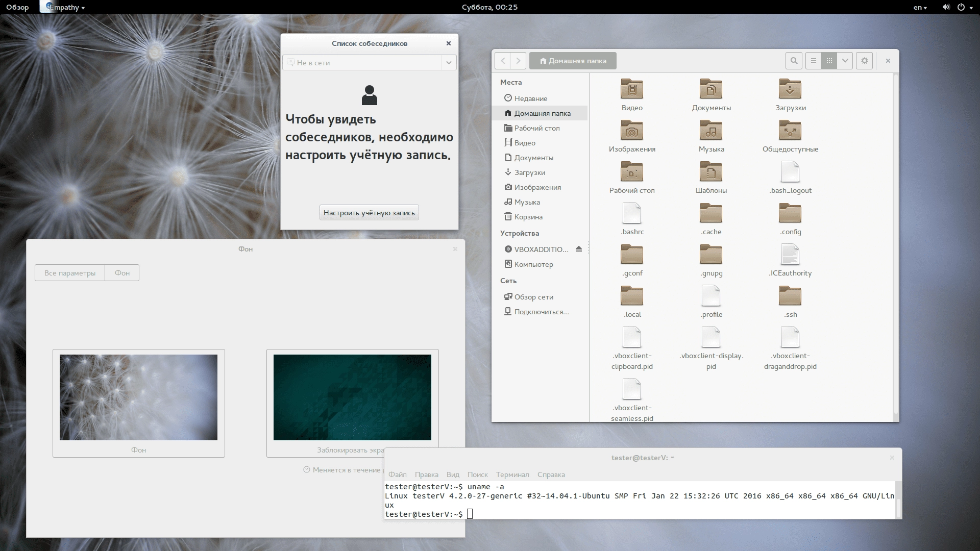Select Загрузки in Files sidebar

pyautogui.click(x=540, y=172)
